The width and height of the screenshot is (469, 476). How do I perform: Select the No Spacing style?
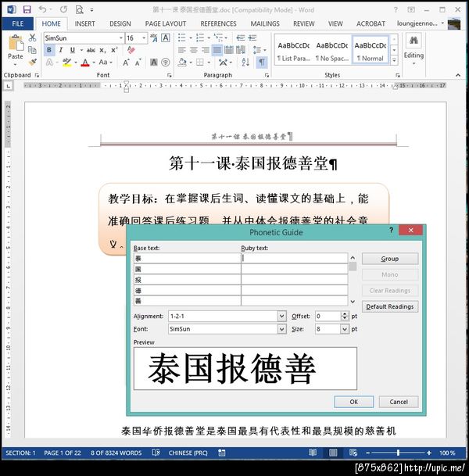click(332, 51)
